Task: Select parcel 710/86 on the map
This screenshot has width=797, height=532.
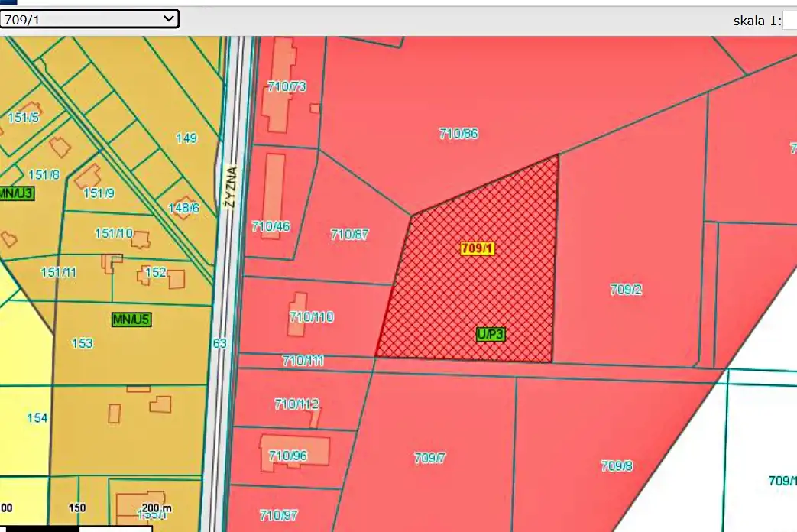Action: click(458, 134)
